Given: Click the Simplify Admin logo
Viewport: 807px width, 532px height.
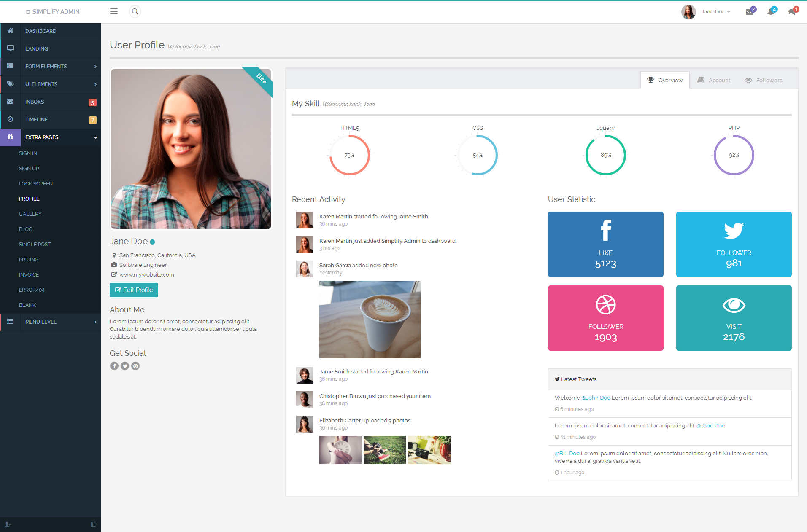Looking at the screenshot, I should [53, 11].
